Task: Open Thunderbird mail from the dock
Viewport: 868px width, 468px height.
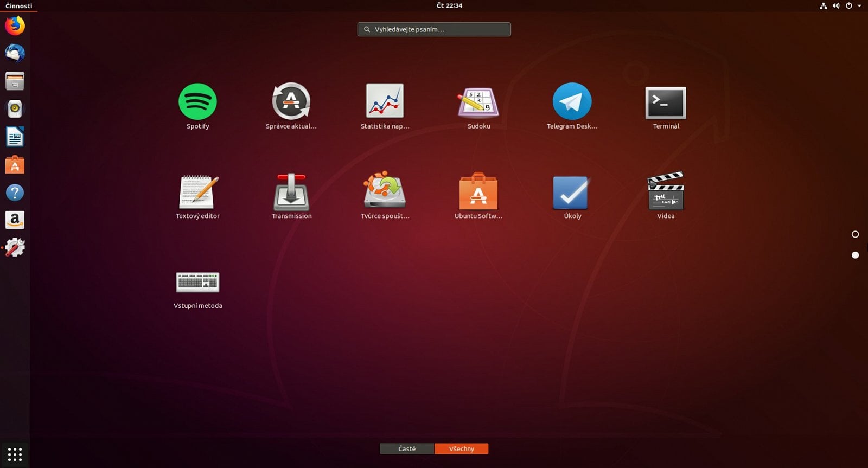Action: (x=15, y=53)
